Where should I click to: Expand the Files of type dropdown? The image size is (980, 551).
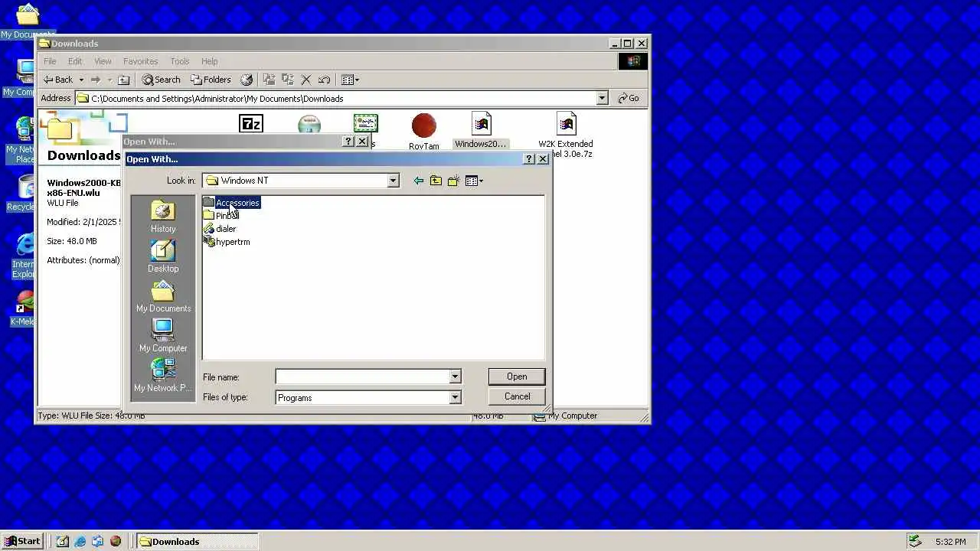455,397
